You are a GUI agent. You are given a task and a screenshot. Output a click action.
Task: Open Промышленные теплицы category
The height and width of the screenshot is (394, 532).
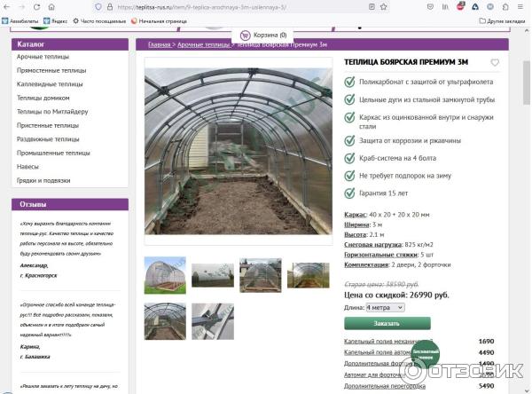(53, 154)
